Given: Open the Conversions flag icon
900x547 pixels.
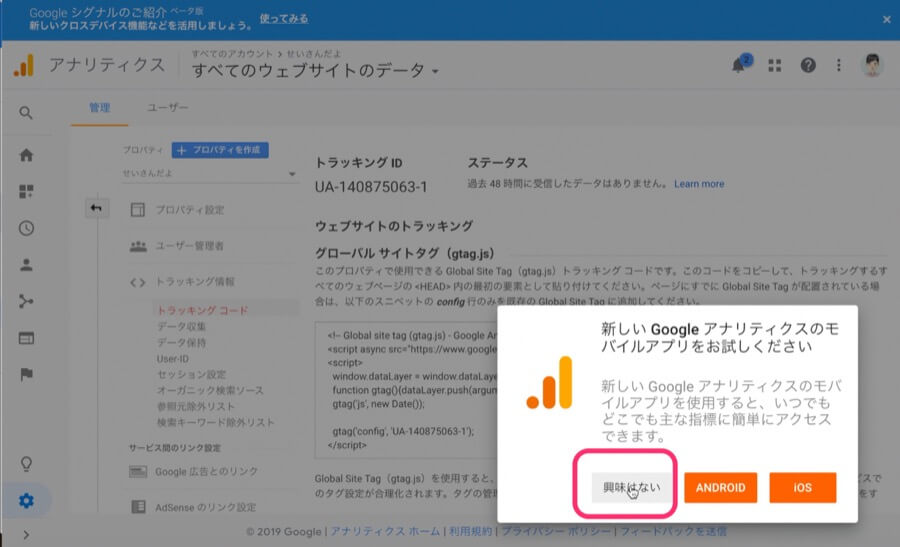Looking at the screenshot, I should coord(26,375).
